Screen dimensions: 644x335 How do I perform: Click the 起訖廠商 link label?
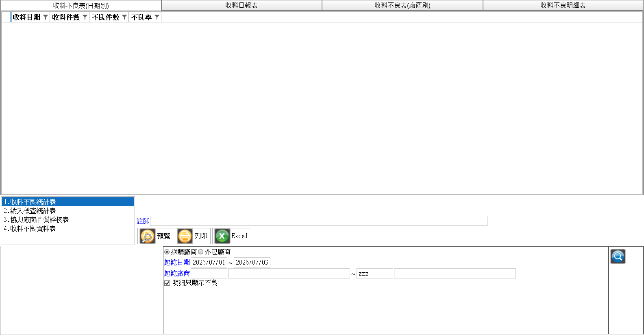click(x=177, y=273)
